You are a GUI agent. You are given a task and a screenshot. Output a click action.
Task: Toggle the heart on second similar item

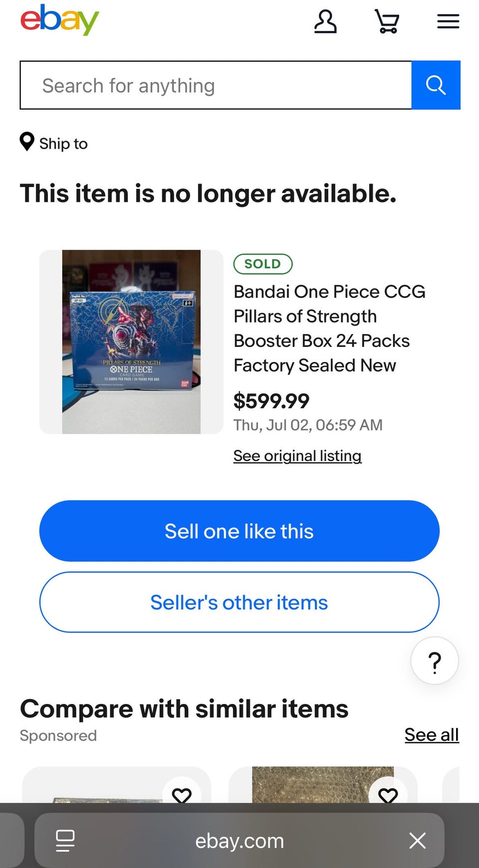(x=388, y=793)
